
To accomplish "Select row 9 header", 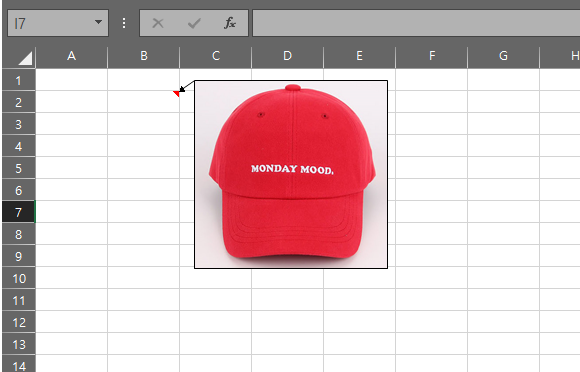I will 18,256.
